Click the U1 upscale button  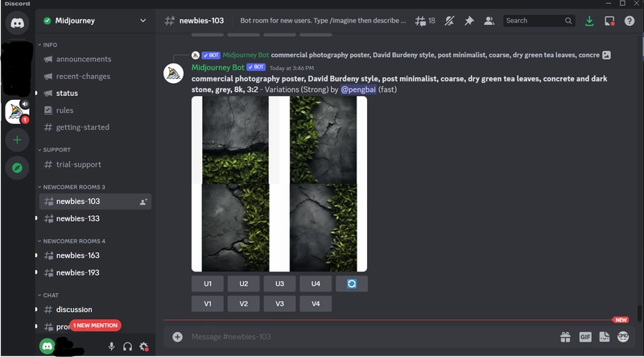tap(208, 284)
